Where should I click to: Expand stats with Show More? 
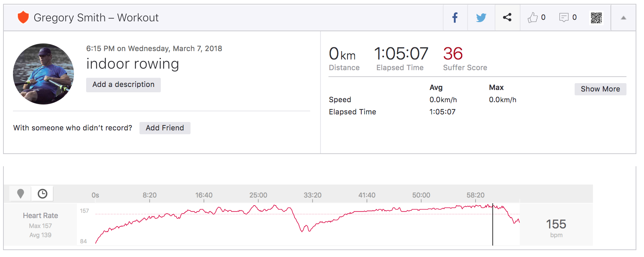[x=600, y=89]
